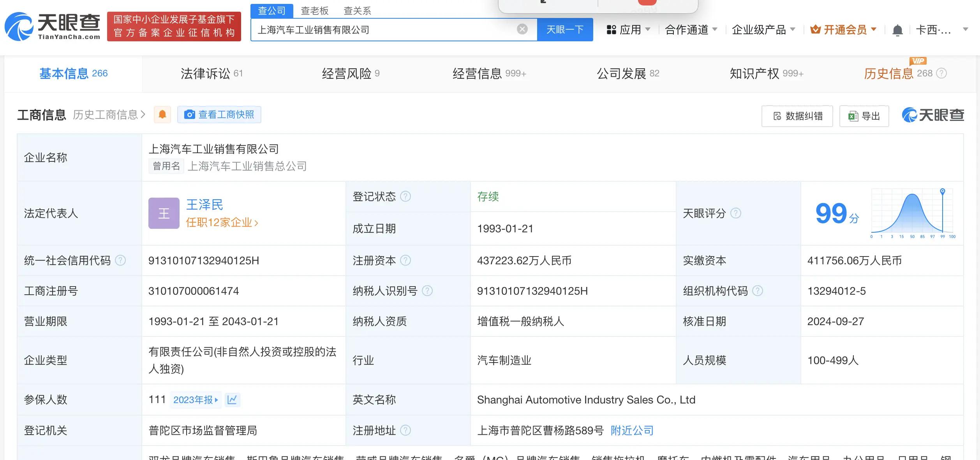The width and height of the screenshot is (980, 460).
Task: Switch to the 法律诉讼 tab
Action: point(212,74)
